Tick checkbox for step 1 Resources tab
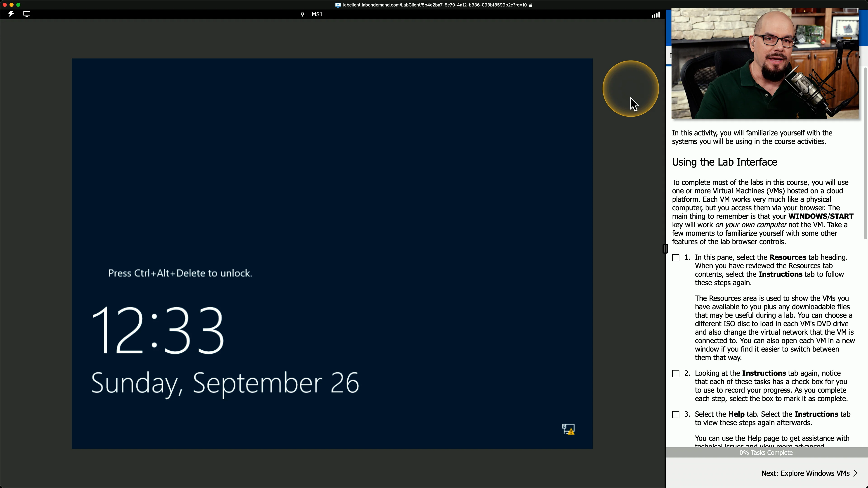The image size is (868, 488). pos(676,258)
